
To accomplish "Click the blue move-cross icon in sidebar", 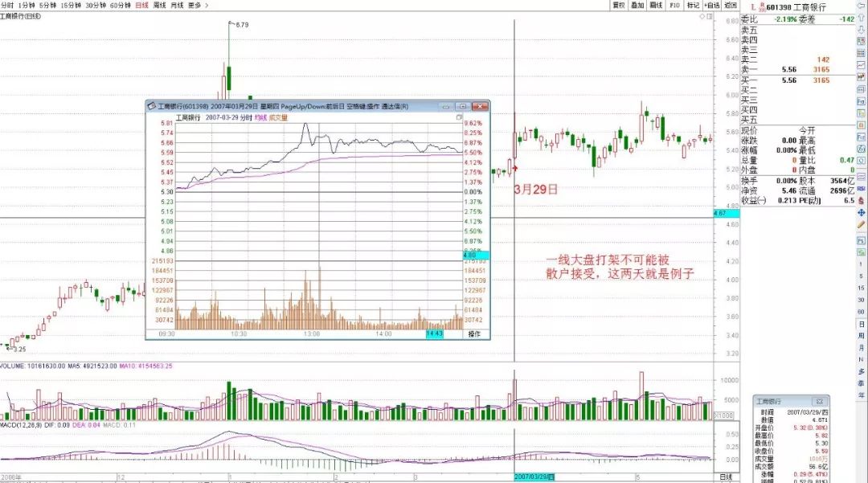I will (x=862, y=212).
